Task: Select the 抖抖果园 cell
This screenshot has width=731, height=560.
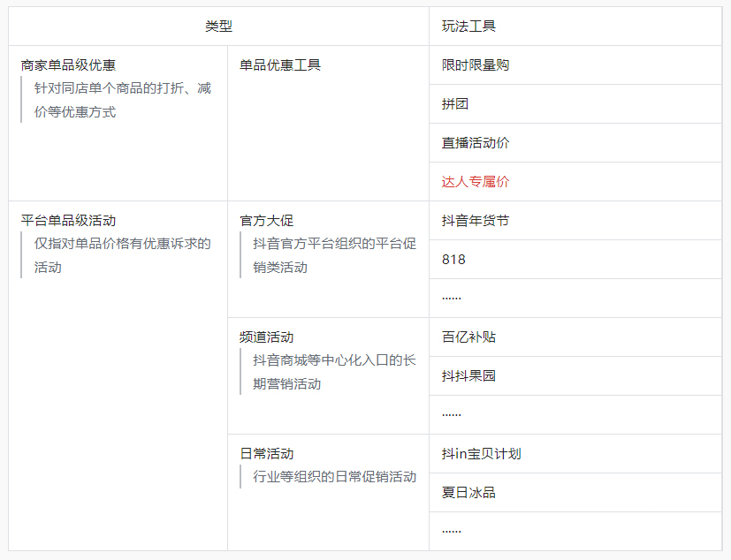Action: pos(468,376)
